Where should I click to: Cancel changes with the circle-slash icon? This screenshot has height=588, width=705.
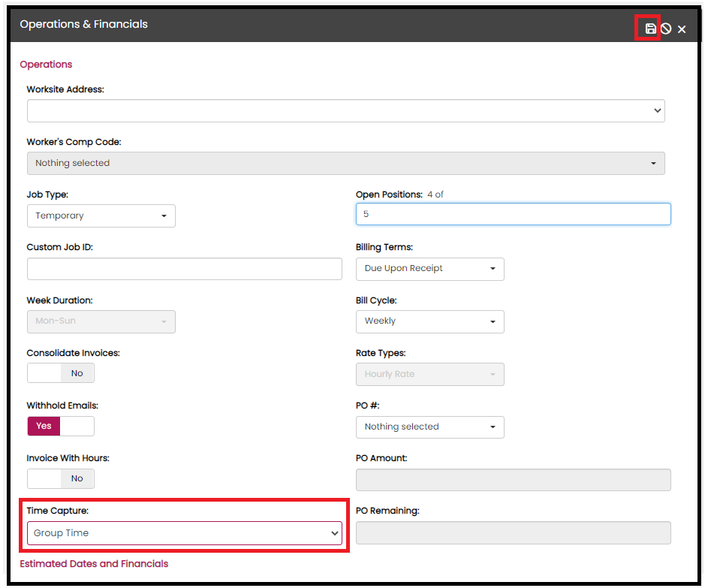666,29
